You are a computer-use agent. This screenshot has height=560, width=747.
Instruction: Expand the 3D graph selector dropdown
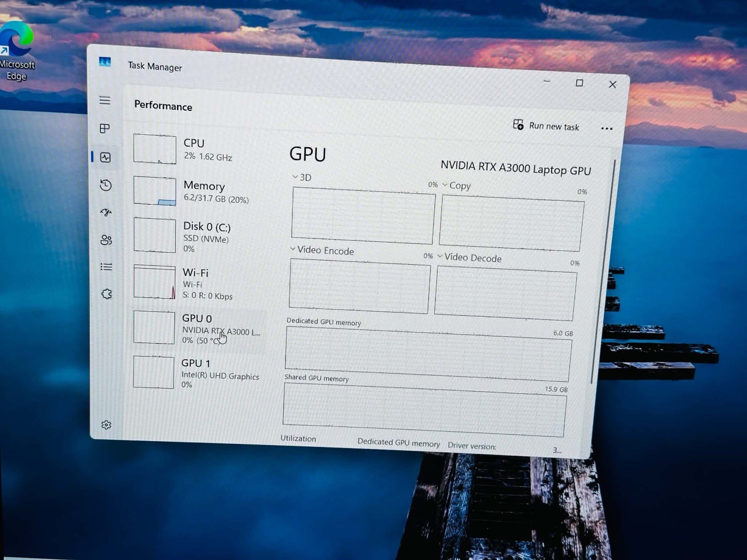coord(302,177)
